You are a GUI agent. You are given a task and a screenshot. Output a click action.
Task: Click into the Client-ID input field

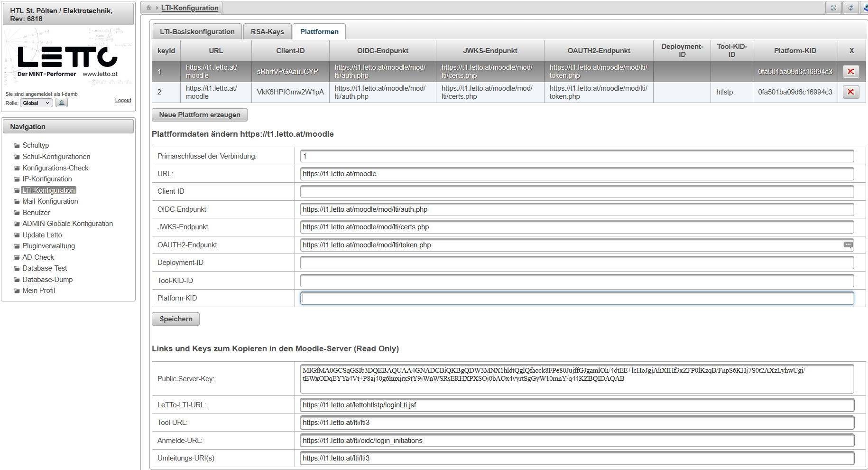576,192
